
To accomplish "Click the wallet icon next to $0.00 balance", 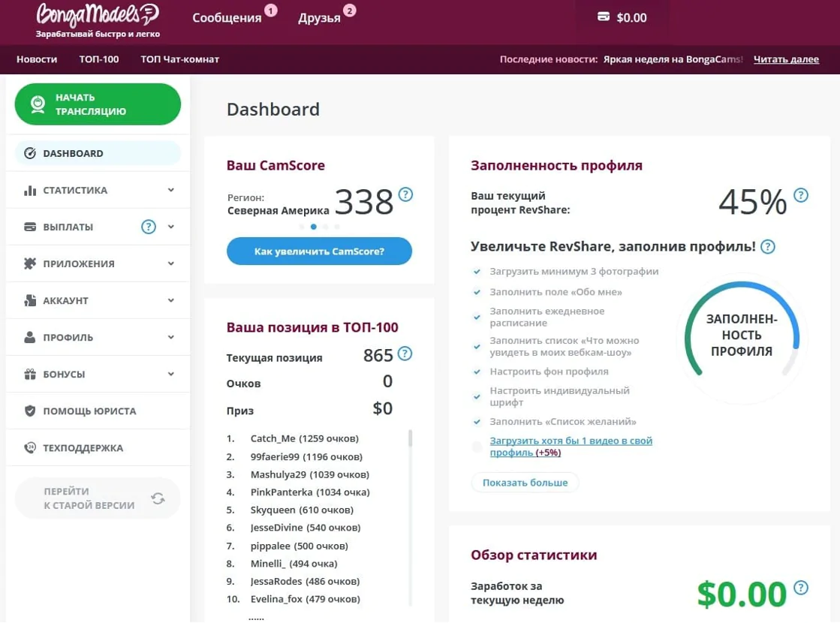I will point(604,17).
